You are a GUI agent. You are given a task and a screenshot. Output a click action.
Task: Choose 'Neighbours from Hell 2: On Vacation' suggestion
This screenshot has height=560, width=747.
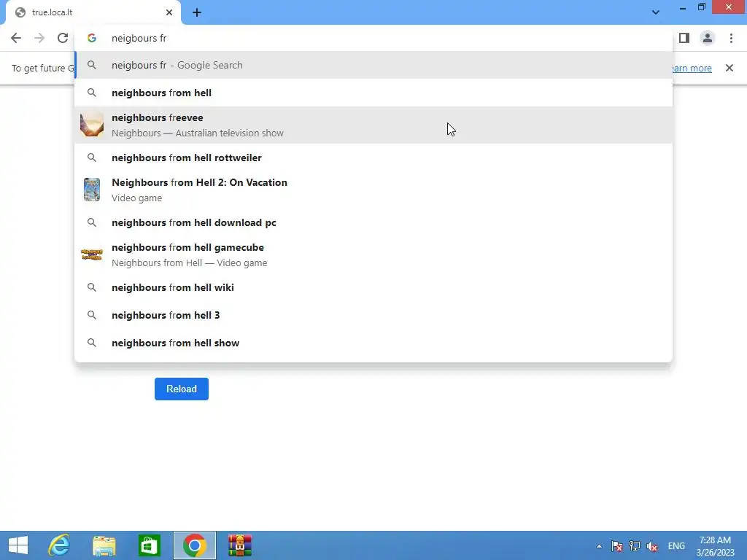[373, 190]
